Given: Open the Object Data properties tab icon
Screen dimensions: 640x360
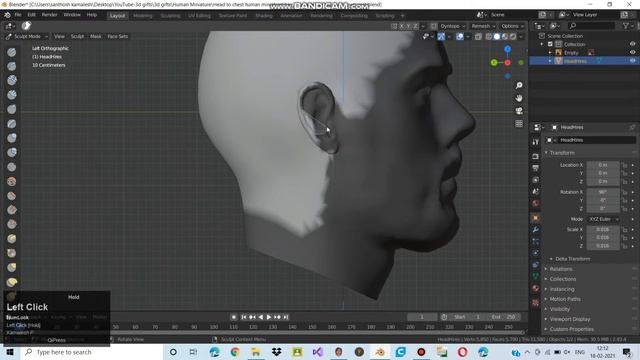Looking at the screenshot, I should click(536, 276).
